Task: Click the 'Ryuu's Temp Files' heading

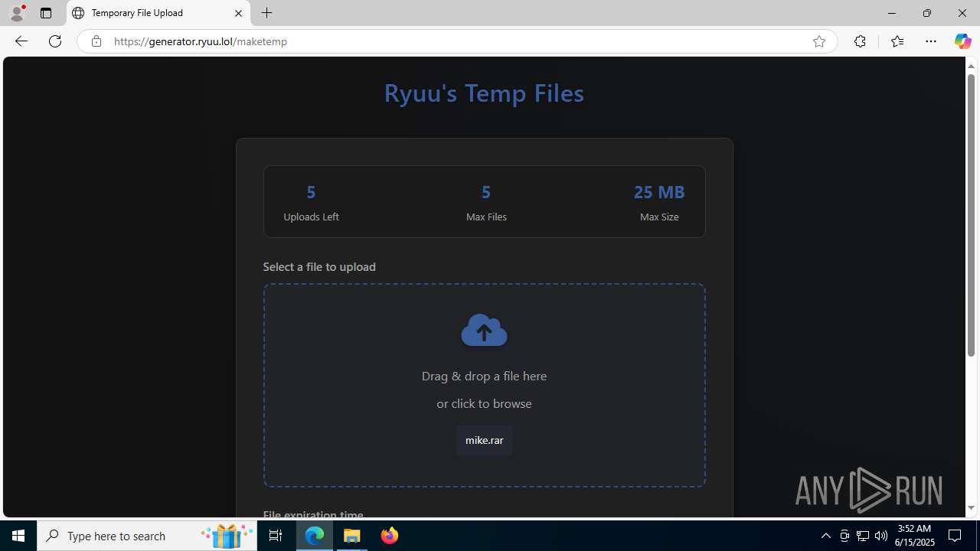Action: pyautogui.click(x=484, y=93)
